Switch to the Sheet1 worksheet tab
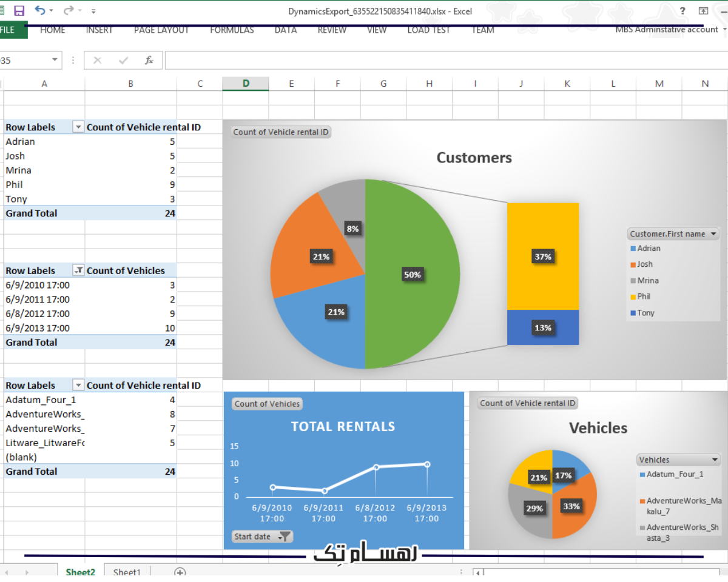The height and width of the screenshot is (582, 728). coord(127,572)
